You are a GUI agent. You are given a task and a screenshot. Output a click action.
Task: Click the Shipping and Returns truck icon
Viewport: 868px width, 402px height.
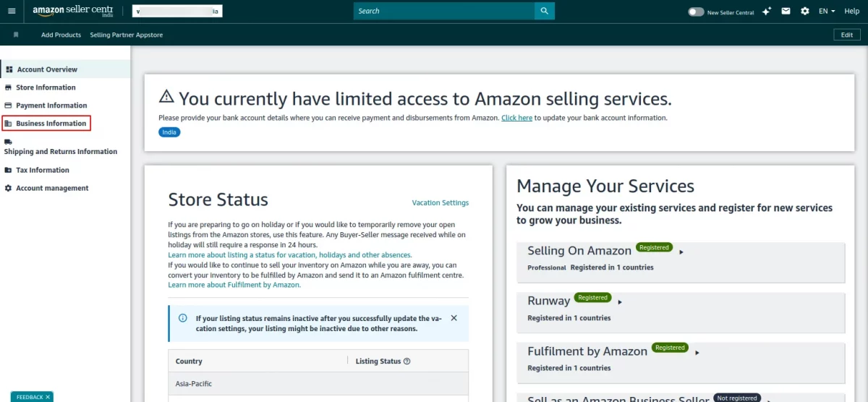8,142
